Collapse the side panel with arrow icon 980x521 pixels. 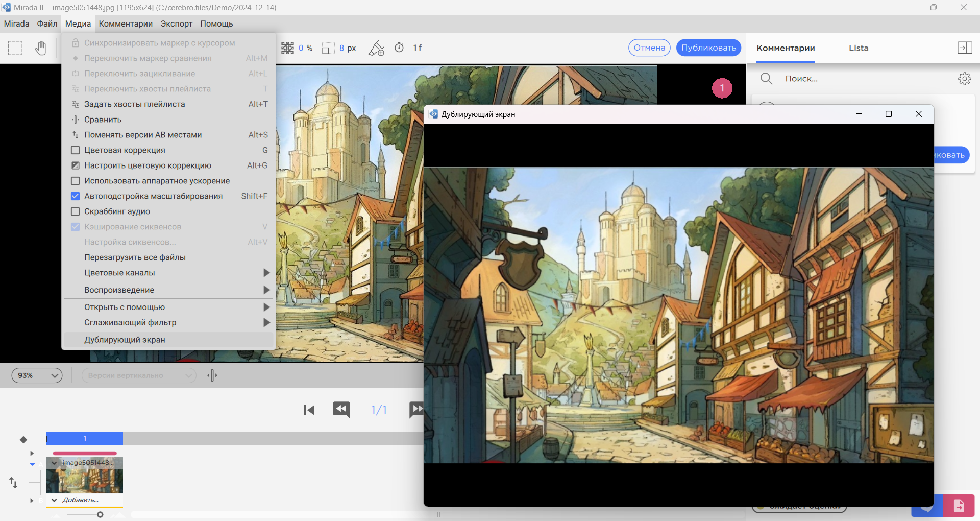coord(965,48)
